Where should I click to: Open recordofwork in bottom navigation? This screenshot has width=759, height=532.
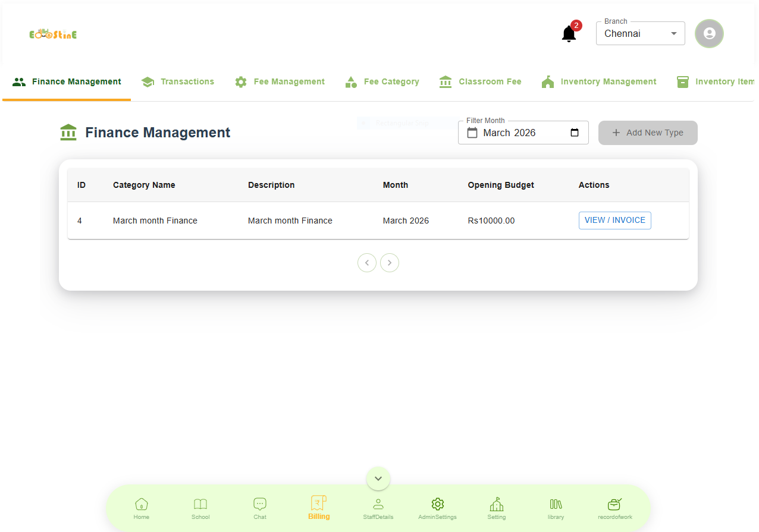coord(615,508)
